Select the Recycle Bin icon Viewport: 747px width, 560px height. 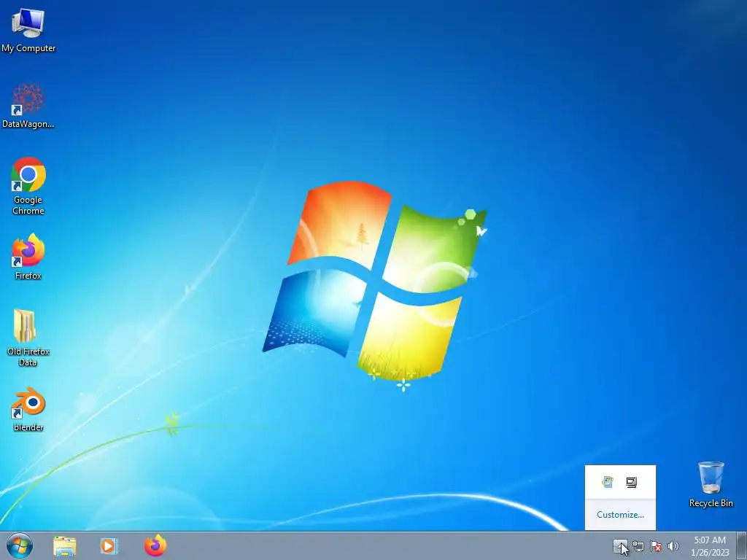(x=711, y=484)
